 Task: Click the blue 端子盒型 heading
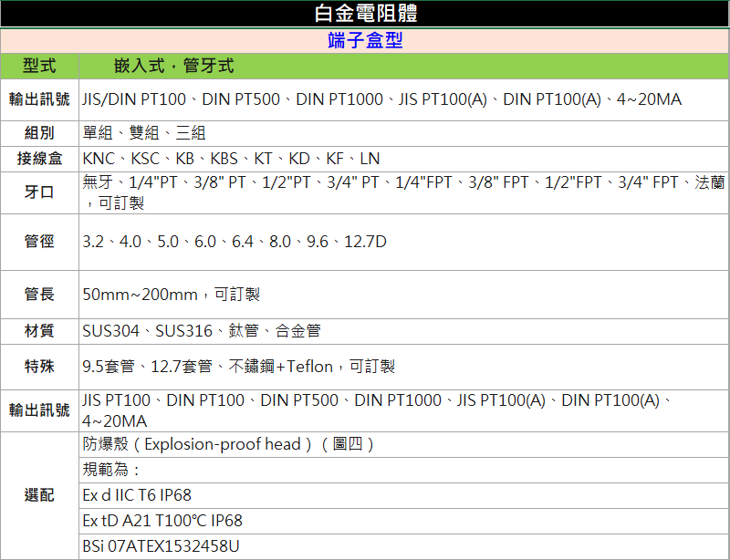pyautogui.click(x=365, y=41)
